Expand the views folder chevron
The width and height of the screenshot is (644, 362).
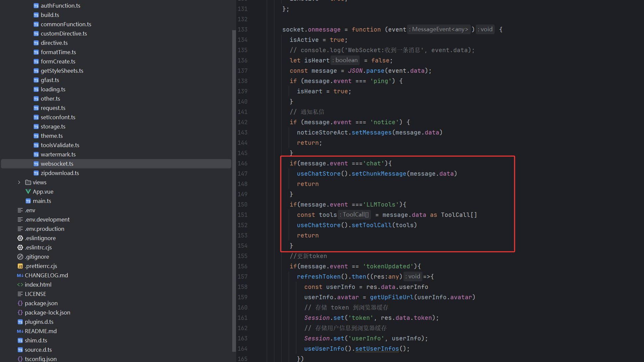click(x=19, y=182)
